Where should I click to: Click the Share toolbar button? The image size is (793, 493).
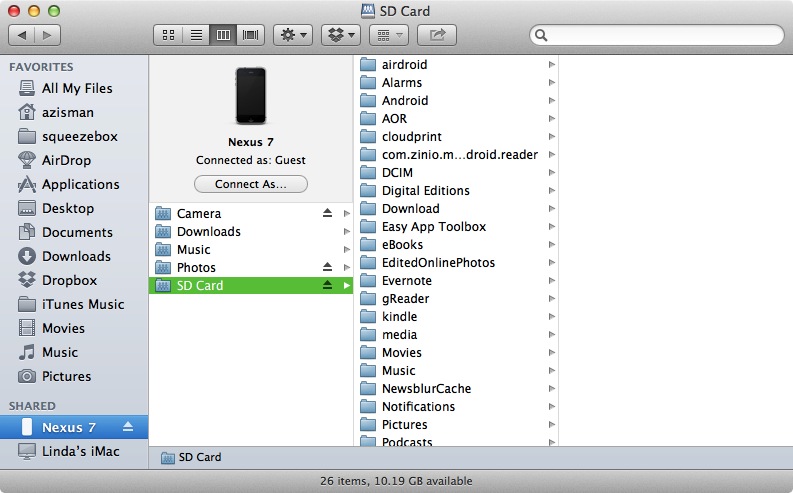point(437,35)
